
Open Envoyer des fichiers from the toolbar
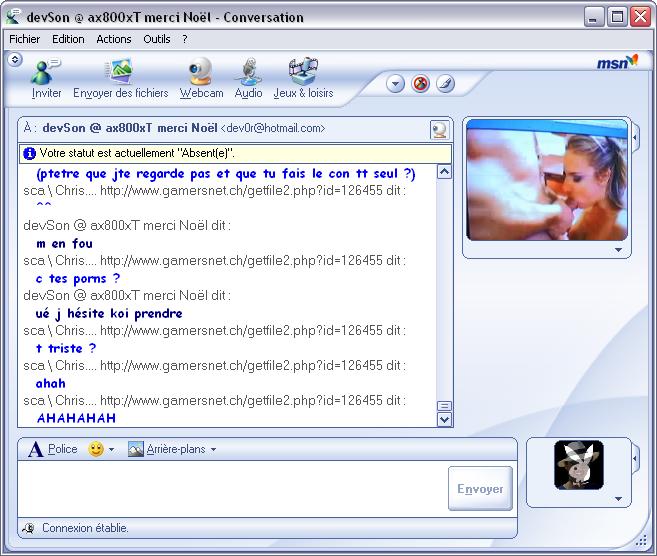pyautogui.click(x=120, y=79)
